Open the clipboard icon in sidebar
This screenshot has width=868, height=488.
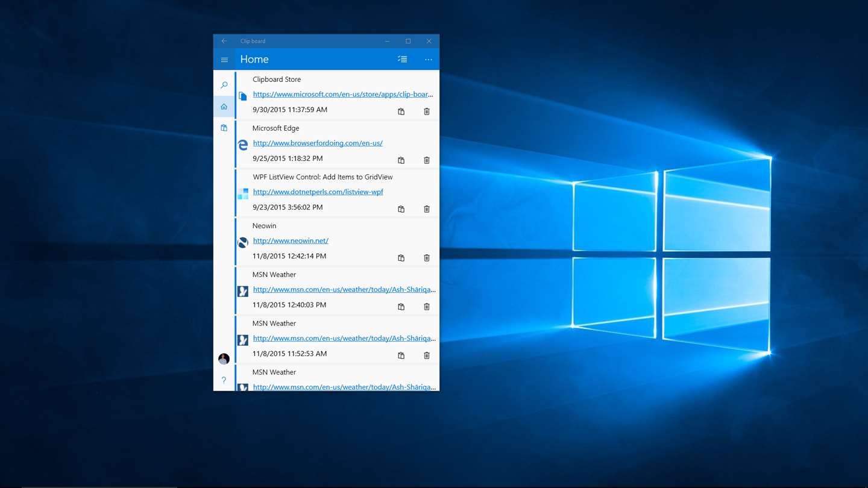point(224,128)
